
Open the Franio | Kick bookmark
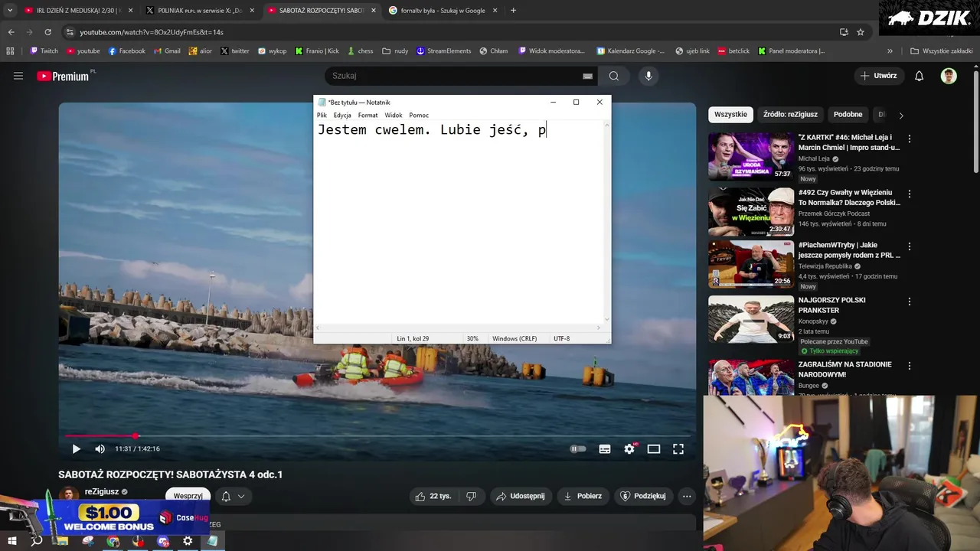pyautogui.click(x=317, y=51)
